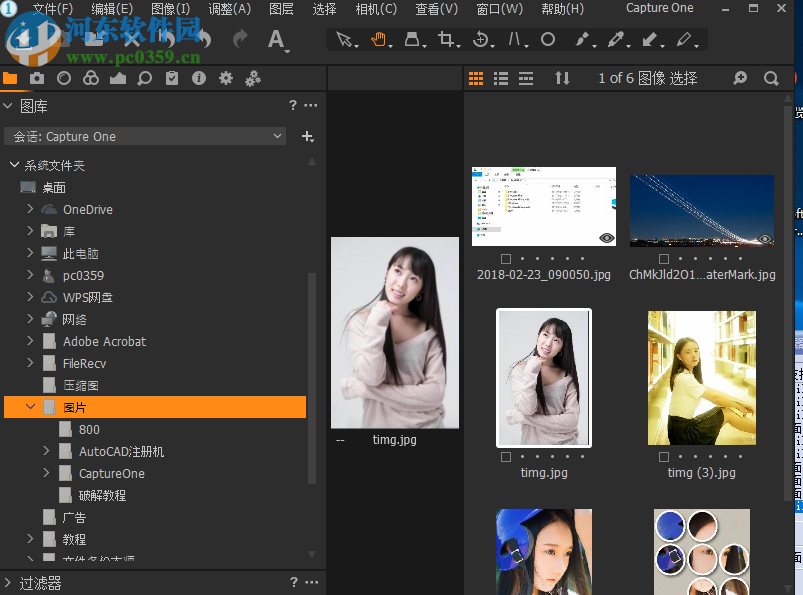Open the Metadata info tool tab
The width and height of the screenshot is (803, 595).
pyautogui.click(x=198, y=77)
